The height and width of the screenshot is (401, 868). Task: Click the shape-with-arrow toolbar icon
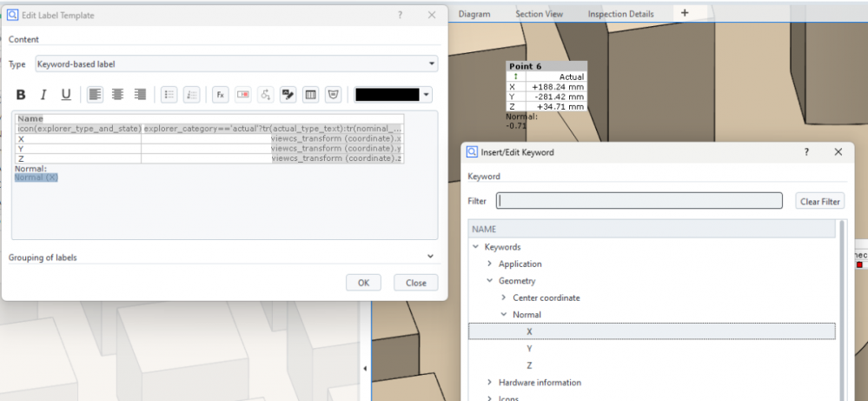(x=266, y=95)
